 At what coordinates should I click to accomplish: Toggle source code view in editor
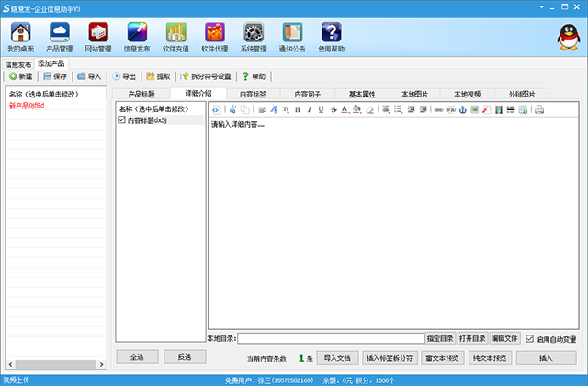tap(216, 110)
